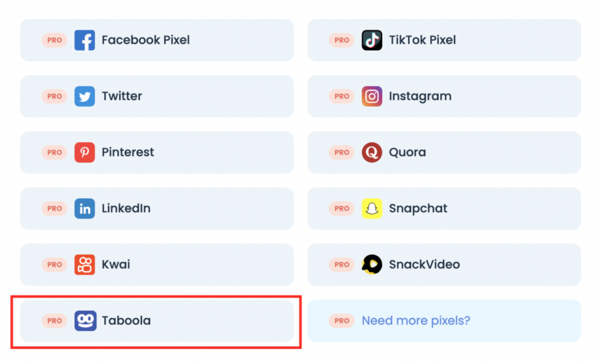Select the SnackVideo logo icon
The image size is (604, 364).
372,265
